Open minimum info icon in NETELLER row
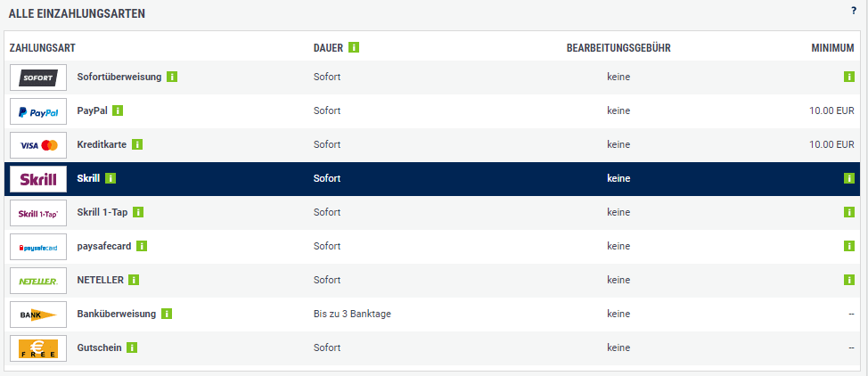Image resolution: width=868 pixels, height=376 pixels. coord(849,280)
